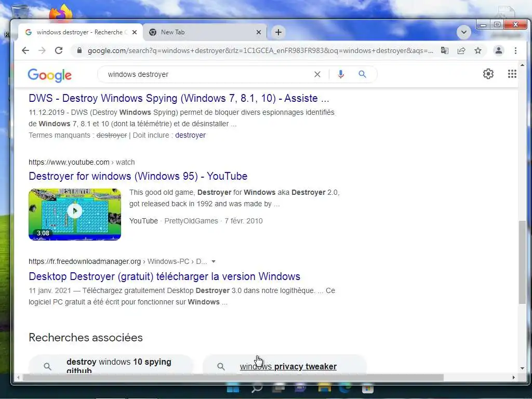Screen dimensions: 532x399
Task: Select related search destroy windows 10 spying
Action: 111,365
